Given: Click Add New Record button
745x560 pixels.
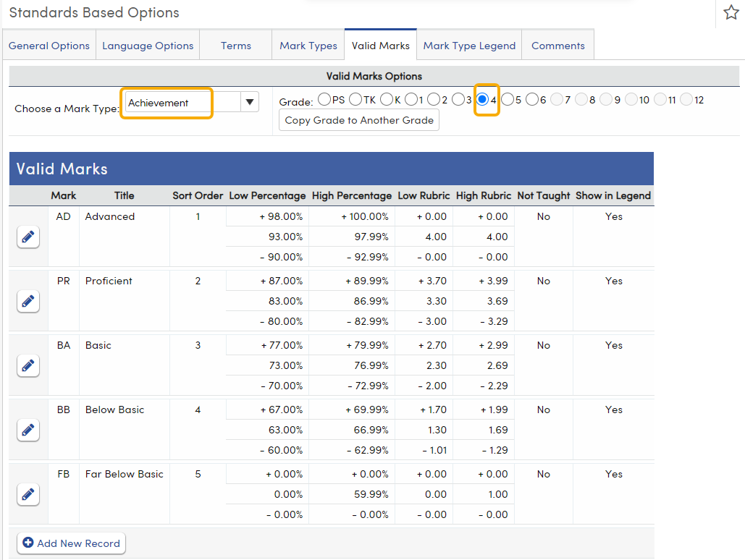Looking at the screenshot, I should pyautogui.click(x=71, y=543).
